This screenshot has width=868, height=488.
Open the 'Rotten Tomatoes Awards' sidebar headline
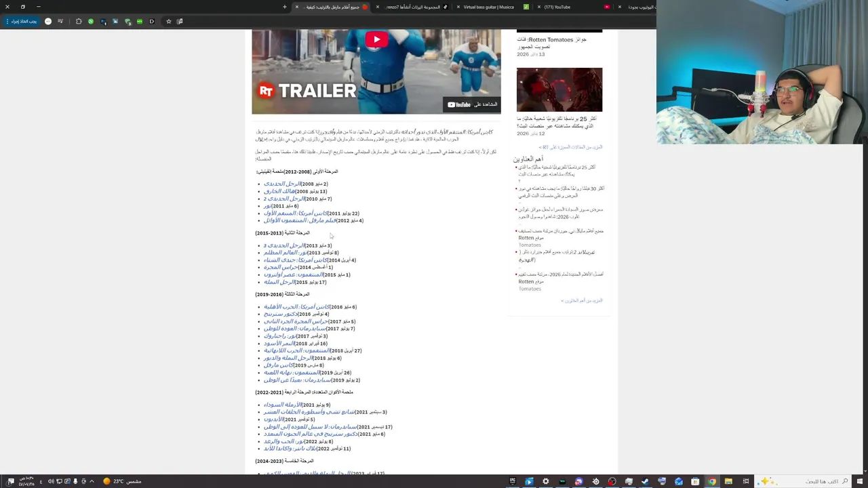click(x=551, y=43)
